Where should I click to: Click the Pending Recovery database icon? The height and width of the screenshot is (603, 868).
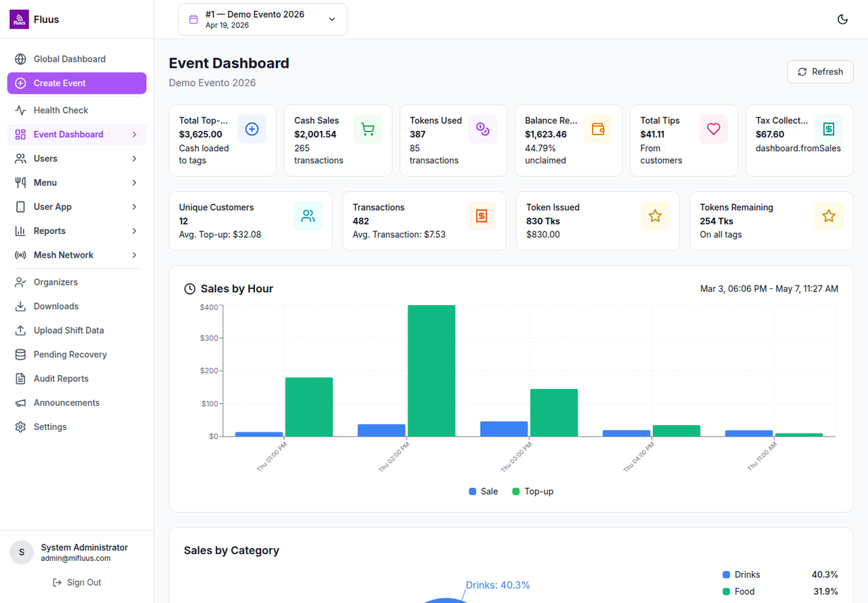[20, 355]
